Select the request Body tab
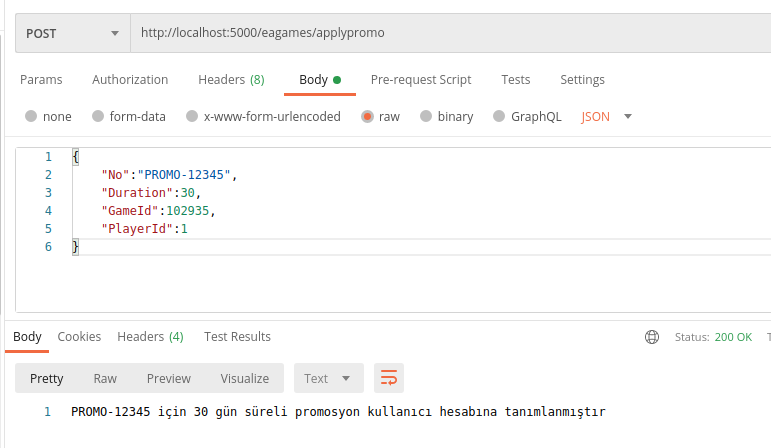 click(x=320, y=80)
